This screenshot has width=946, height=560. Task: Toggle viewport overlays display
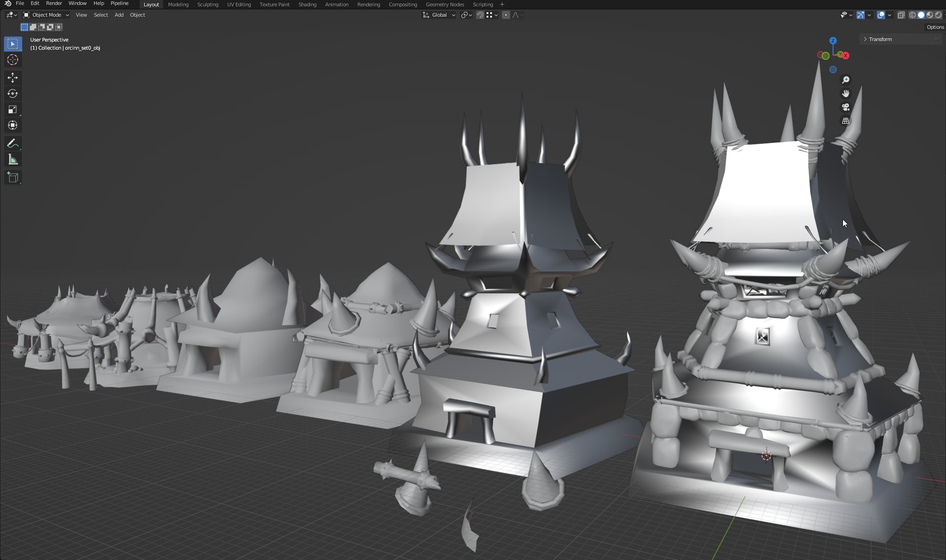(x=880, y=15)
